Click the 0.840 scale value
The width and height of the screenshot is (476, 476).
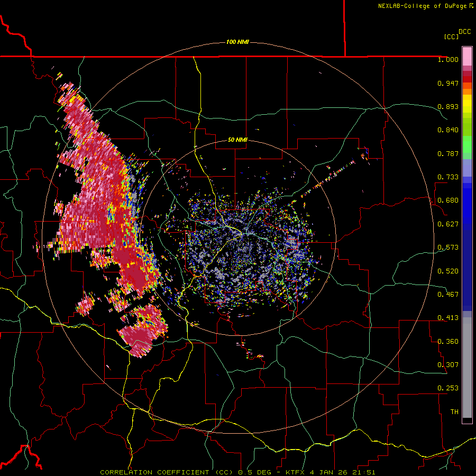tap(448, 130)
